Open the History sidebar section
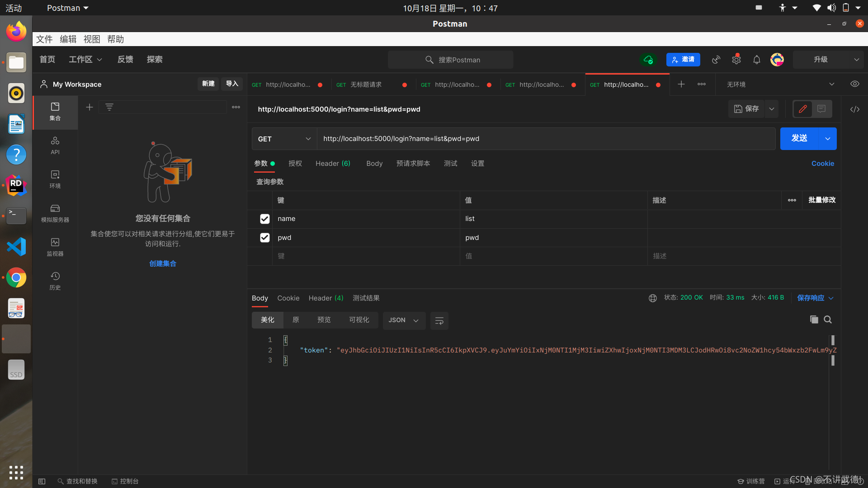 point(55,281)
